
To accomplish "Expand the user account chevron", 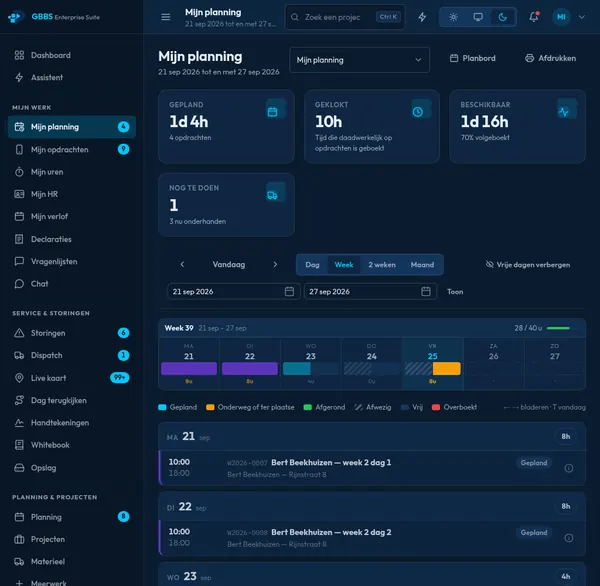I will 582,17.
